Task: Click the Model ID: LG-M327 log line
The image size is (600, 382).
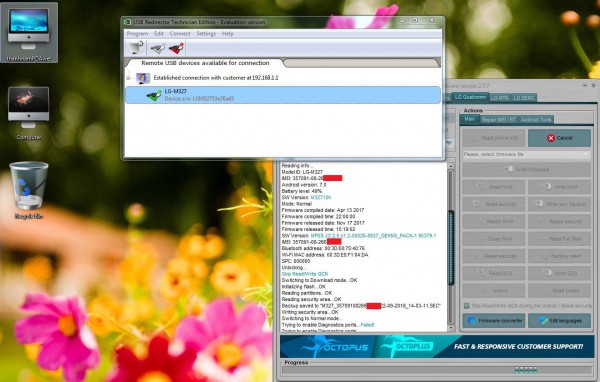Action: point(302,172)
